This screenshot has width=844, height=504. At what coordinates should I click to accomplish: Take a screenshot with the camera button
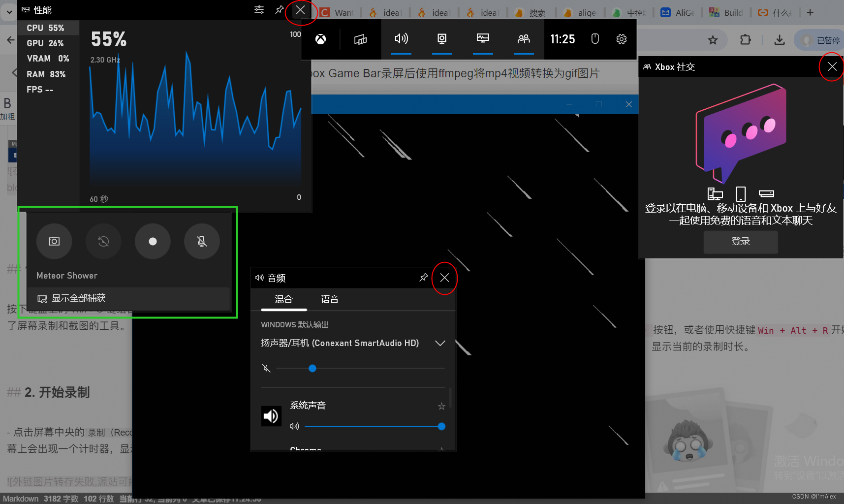coord(54,241)
